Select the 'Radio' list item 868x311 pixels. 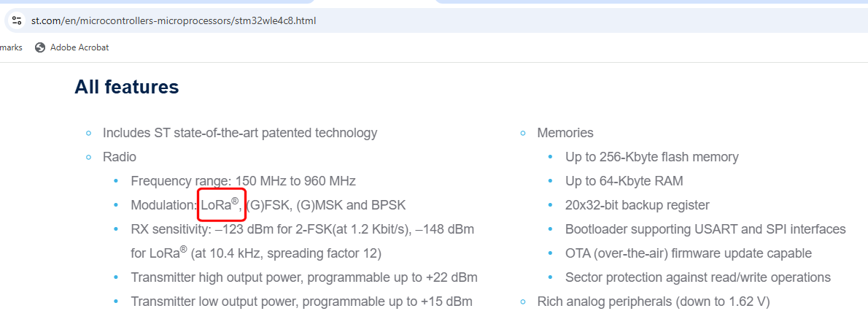119,157
